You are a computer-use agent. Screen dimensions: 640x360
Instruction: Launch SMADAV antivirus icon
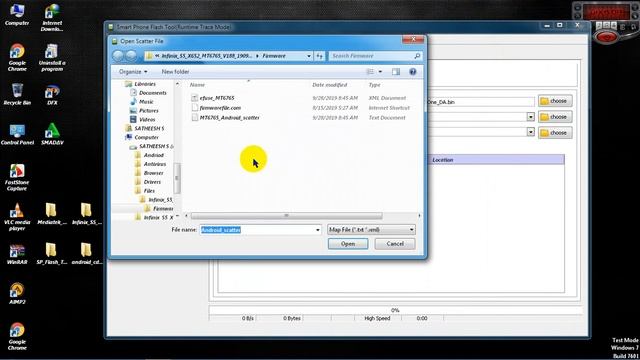52,134
